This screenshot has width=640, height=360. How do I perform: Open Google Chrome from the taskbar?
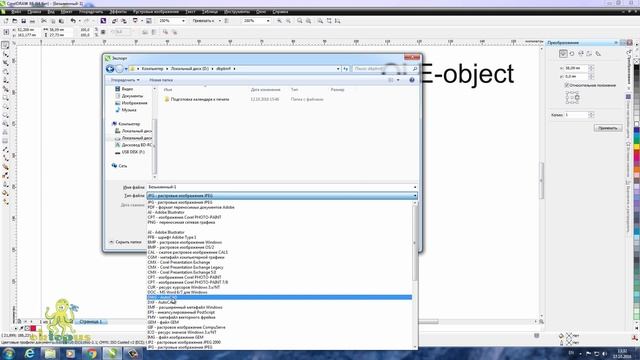pos(91,353)
